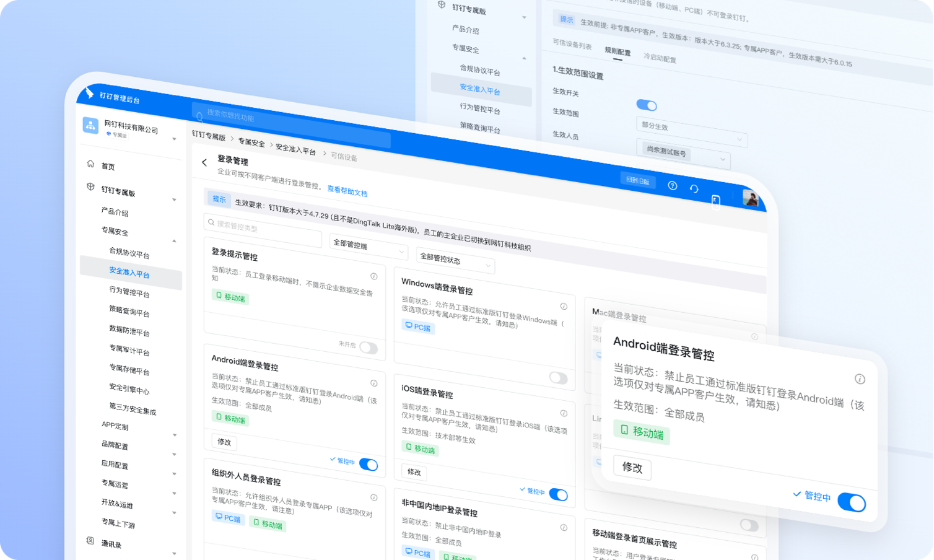Click the info icon on the small Android端登录管控 card

point(374,383)
